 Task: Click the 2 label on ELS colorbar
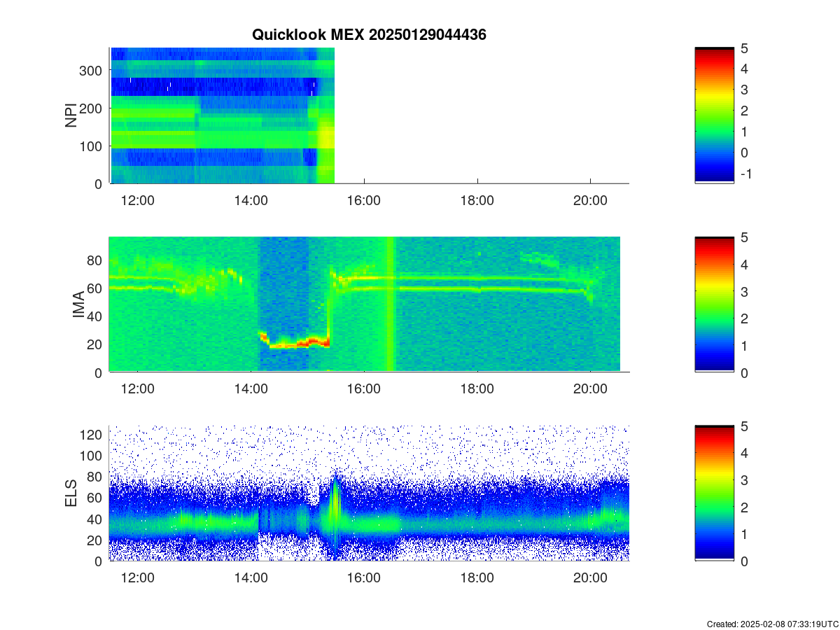[745, 507]
